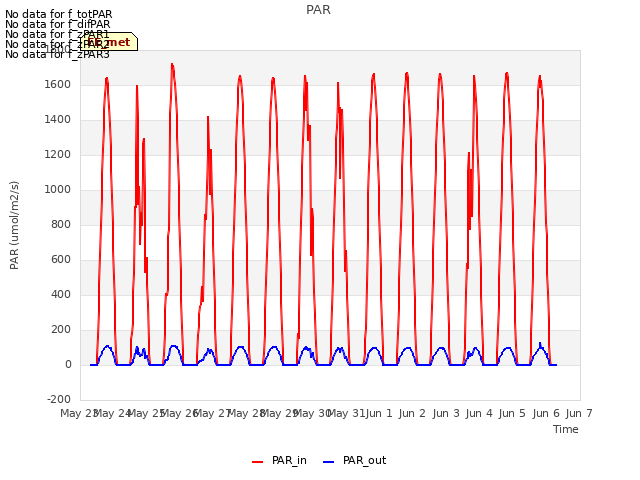Click the 1200 y-axis tick label
Viewport: 640px width, 480px height.
[58, 155]
